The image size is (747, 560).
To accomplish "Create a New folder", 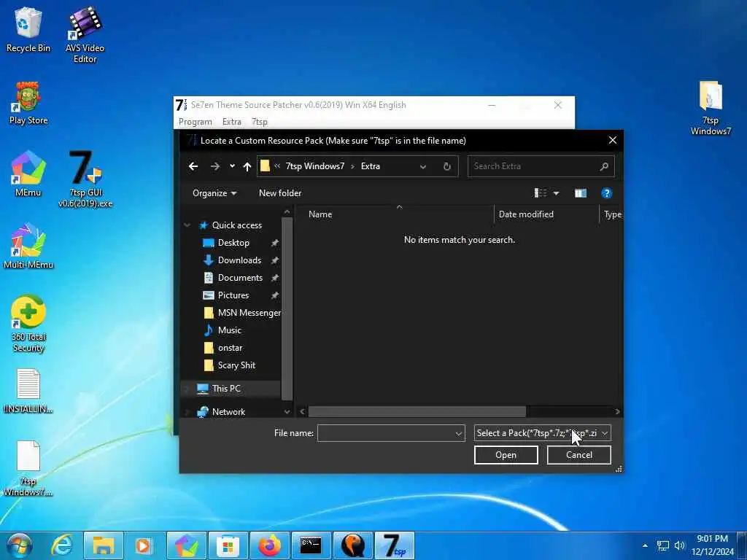I will coord(280,192).
